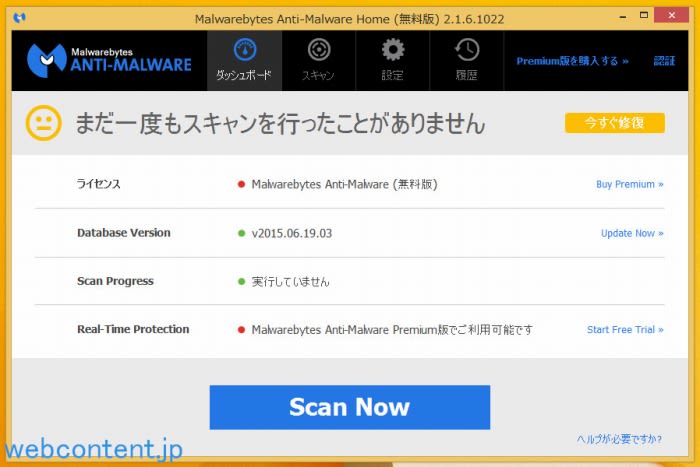Click the red status dot beside ライセンス
The width and height of the screenshot is (700, 467).
tap(241, 184)
